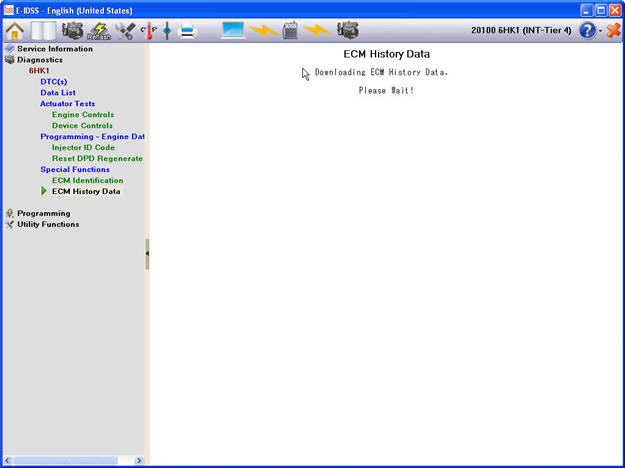Image resolution: width=625 pixels, height=468 pixels.
Task: Click the Programming section in sidebar
Action: point(43,213)
